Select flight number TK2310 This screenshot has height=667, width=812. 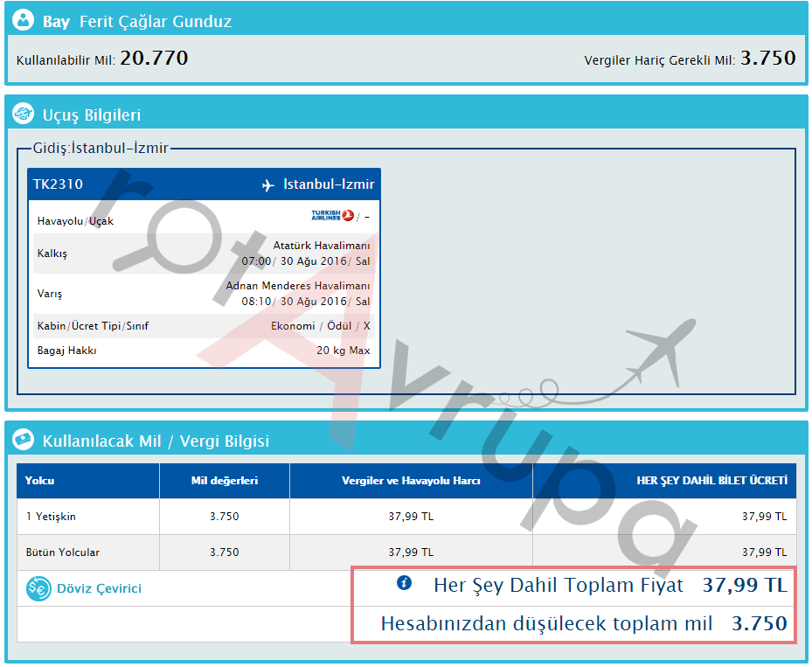(x=58, y=184)
